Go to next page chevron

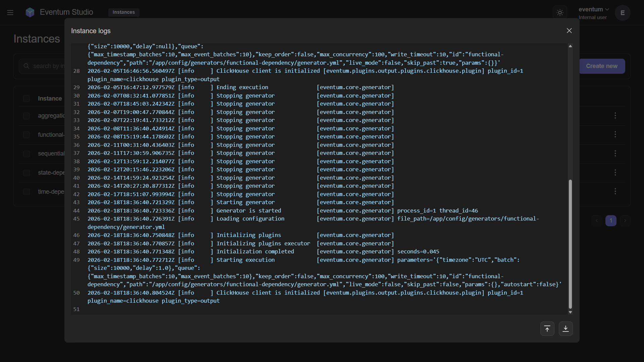coord(625,221)
